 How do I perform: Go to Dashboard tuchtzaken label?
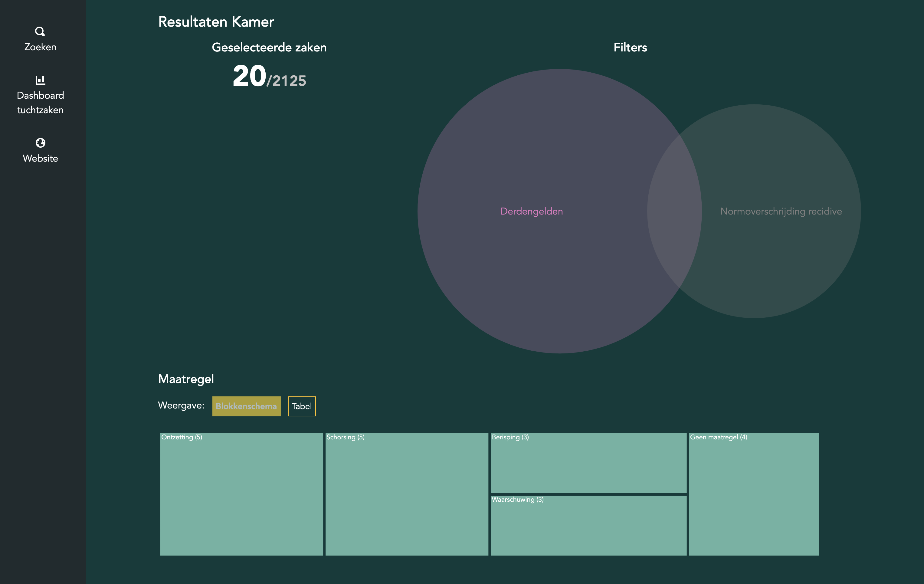point(40,103)
